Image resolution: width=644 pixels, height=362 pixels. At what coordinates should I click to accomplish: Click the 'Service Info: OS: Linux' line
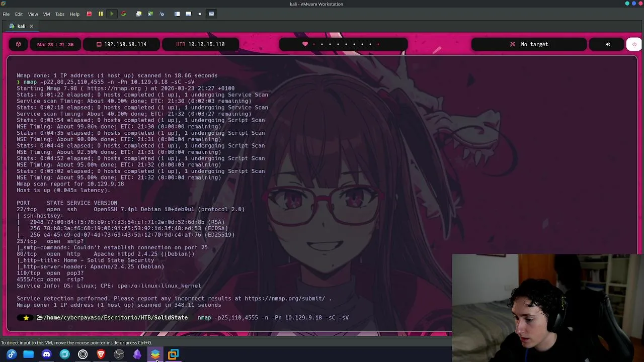109,286
